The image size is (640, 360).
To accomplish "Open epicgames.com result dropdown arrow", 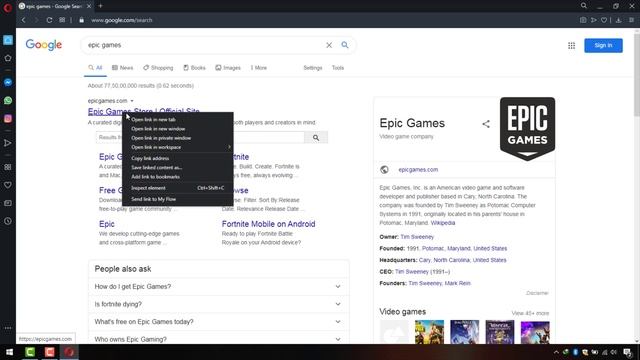I will click(x=132, y=101).
